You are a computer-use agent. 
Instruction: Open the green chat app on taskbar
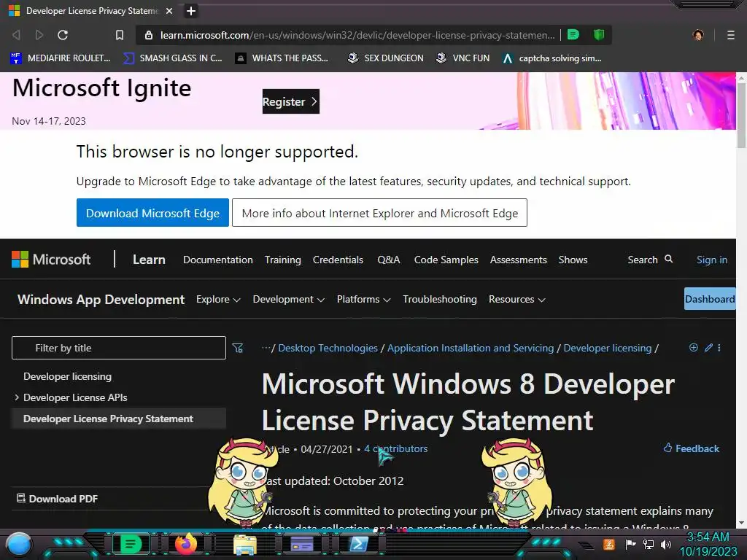(131, 544)
